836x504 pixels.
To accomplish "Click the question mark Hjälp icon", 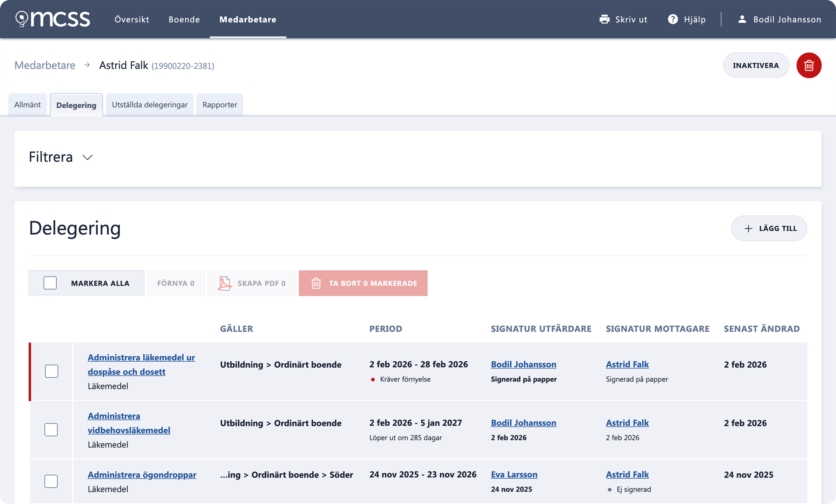I will pyautogui.click(x=672, y=19).
